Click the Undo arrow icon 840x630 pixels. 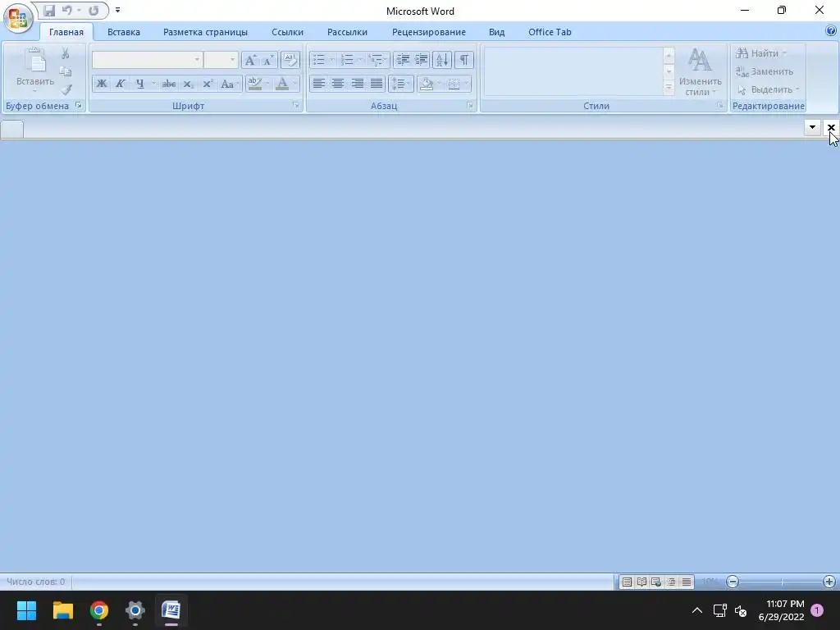[x=67, y=10]
